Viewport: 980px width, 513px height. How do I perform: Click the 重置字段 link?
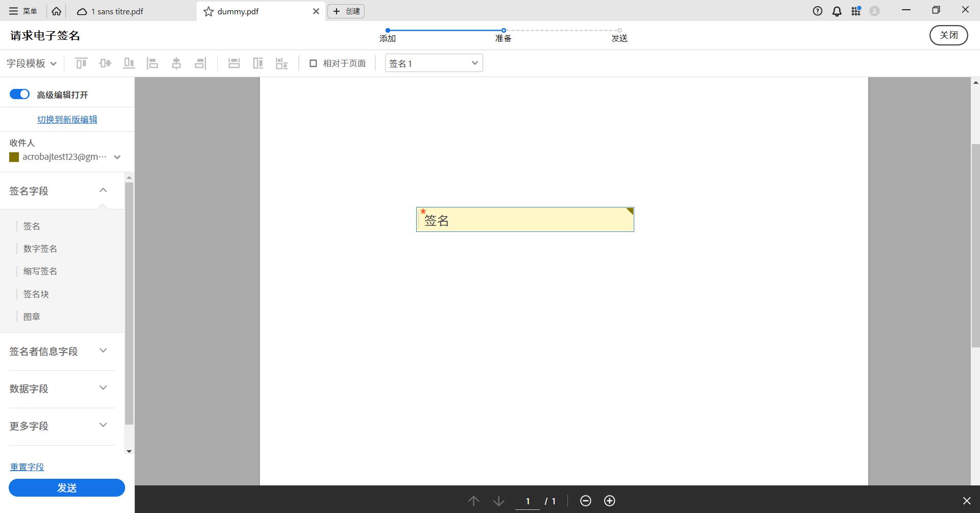click(x=27, y=467)
